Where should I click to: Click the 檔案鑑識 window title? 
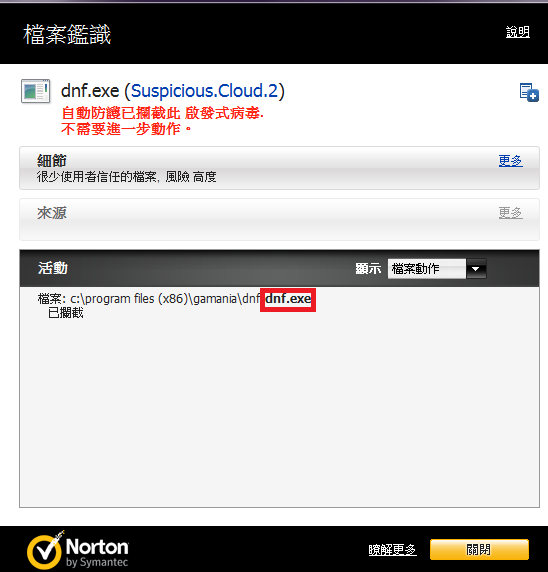click(67, 35)
